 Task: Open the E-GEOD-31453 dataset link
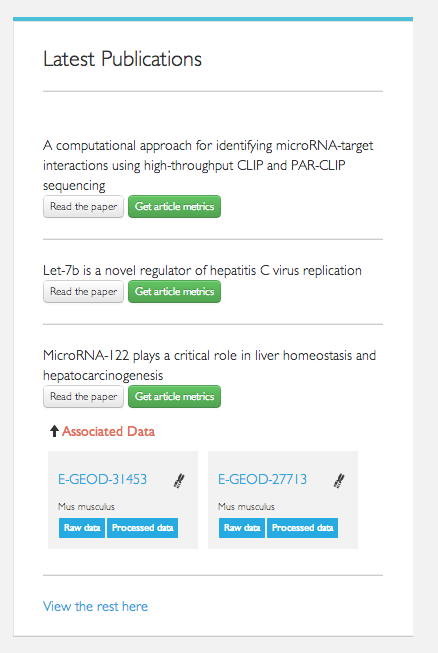[x=102, y=479]
